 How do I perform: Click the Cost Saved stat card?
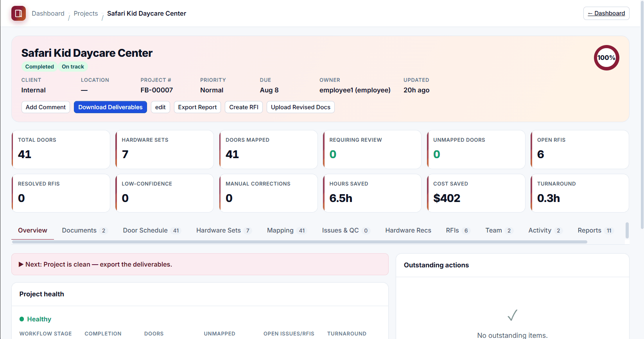click(x=476, y=193)
